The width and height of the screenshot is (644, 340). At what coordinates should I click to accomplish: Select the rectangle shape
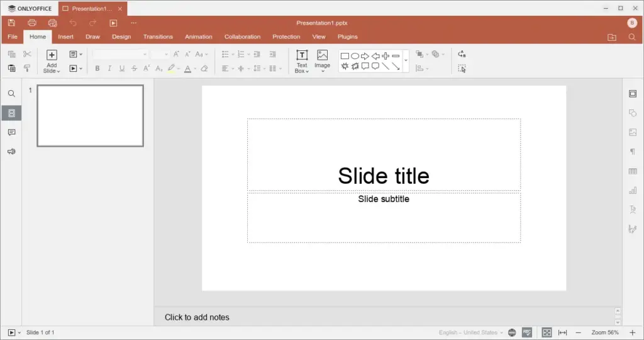(x=345, y=56)
